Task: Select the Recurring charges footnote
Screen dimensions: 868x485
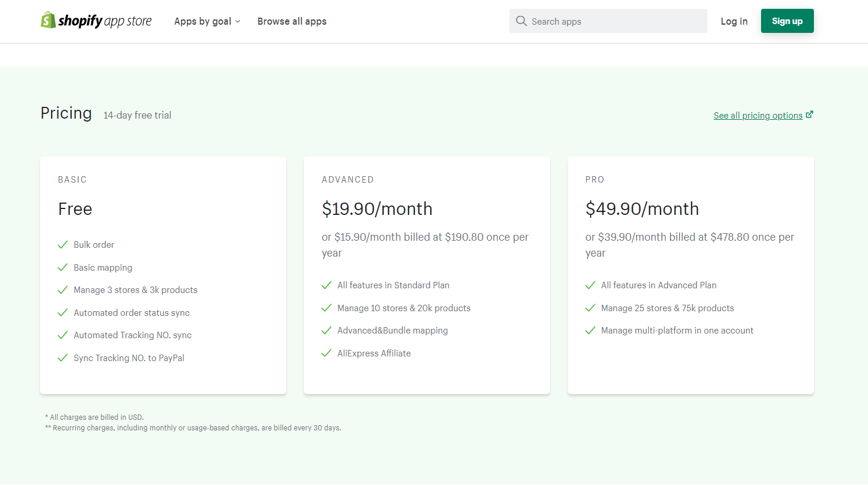Action: pos(193,428)
